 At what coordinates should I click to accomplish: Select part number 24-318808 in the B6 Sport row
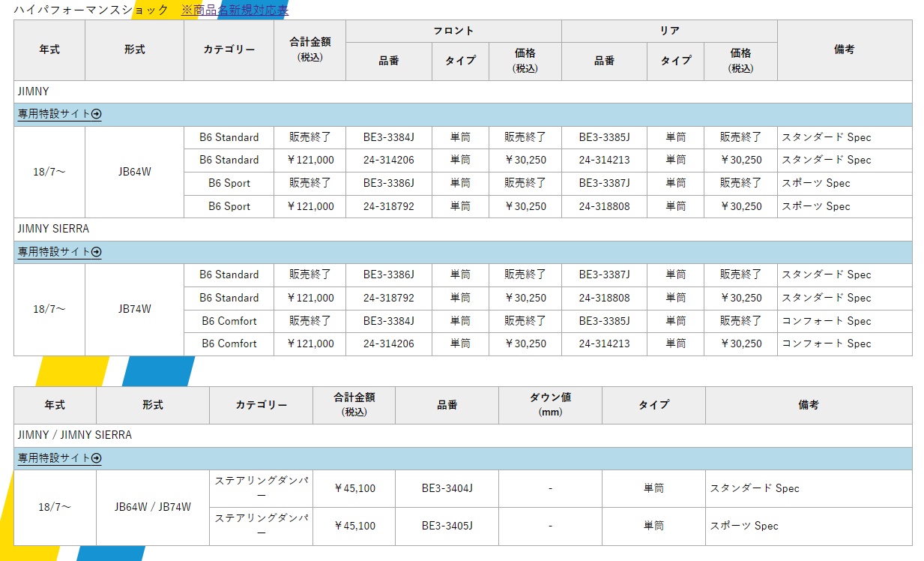click(604, 206)
